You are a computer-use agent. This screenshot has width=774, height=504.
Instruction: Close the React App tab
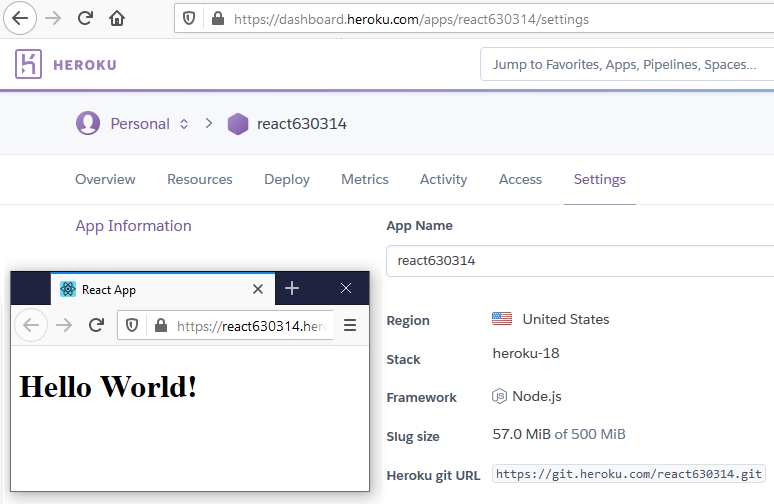(x=258, y=289)
